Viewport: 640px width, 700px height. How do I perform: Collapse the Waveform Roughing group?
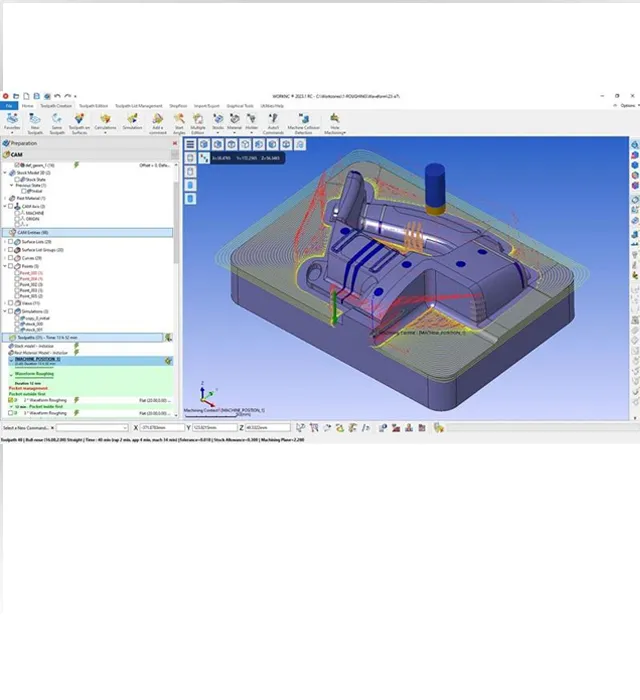click(11, 375)
